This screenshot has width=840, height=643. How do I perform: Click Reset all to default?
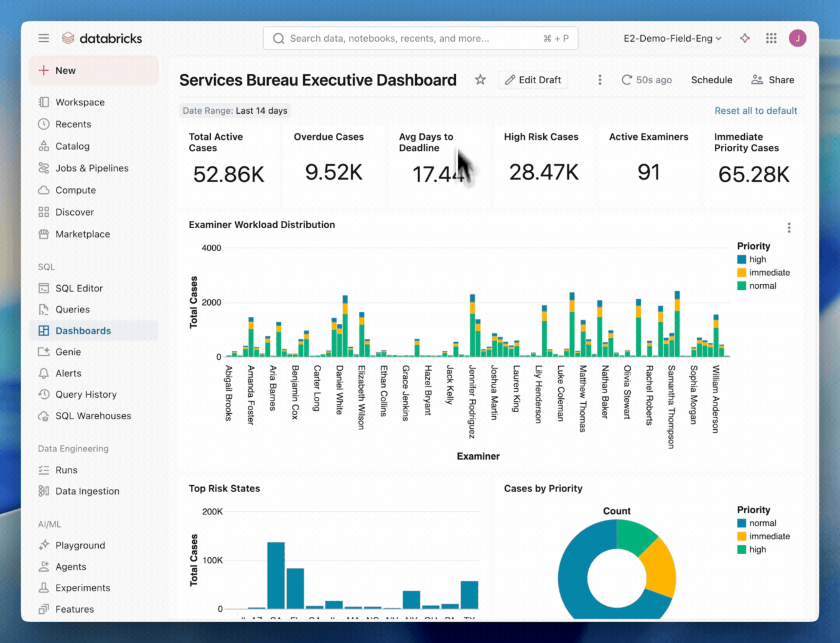point(755,110)
